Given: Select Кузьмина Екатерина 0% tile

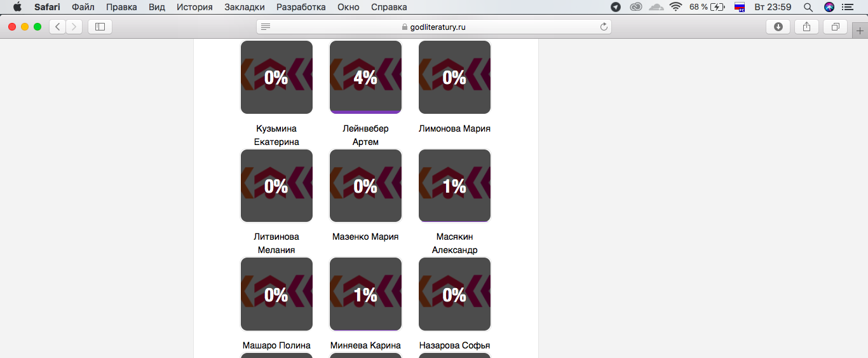Looking at the screenshot, I should (276, 78).
